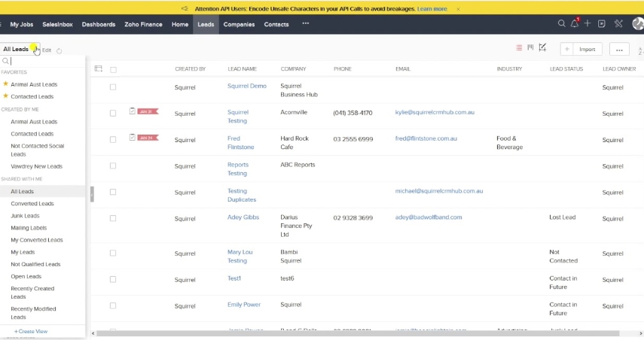
Task: Email fred@flintstone.com.au
Action: [426, 138]
